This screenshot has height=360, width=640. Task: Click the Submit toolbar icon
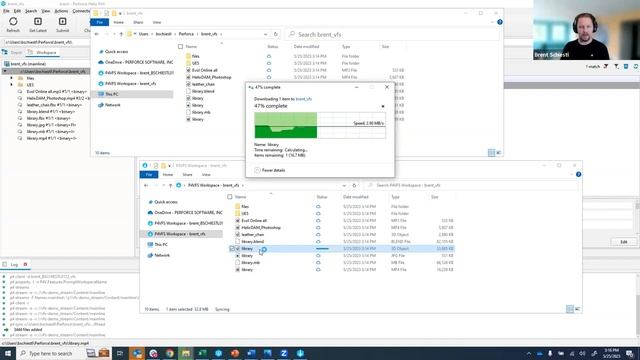(x=62, y=22)
